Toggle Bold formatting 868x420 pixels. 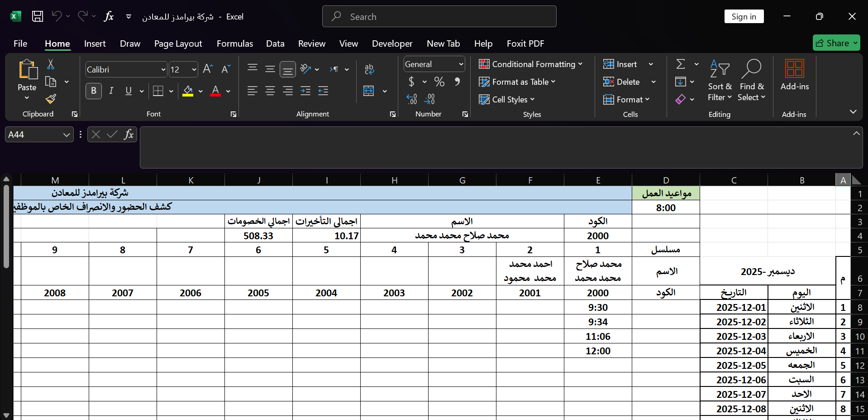(x=94, y=91)
